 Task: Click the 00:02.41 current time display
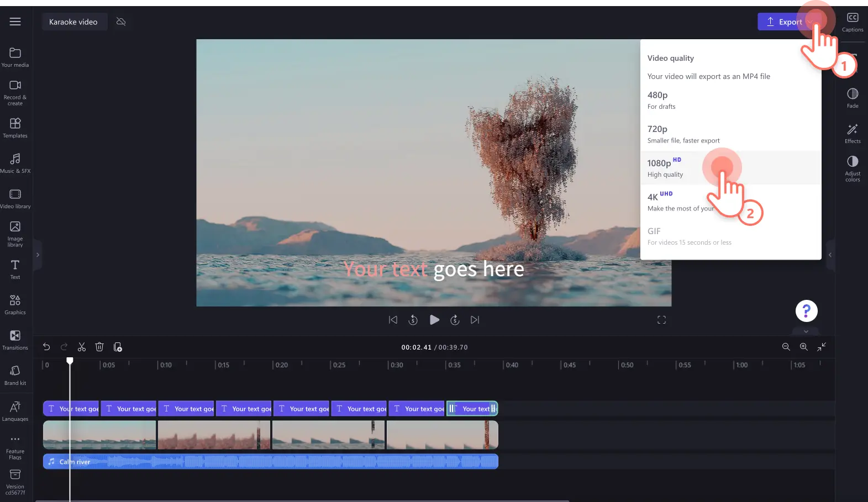point(416,347)
